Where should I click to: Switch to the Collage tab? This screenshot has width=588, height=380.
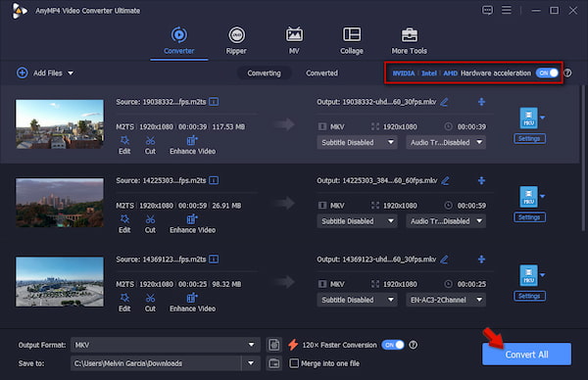352,41
